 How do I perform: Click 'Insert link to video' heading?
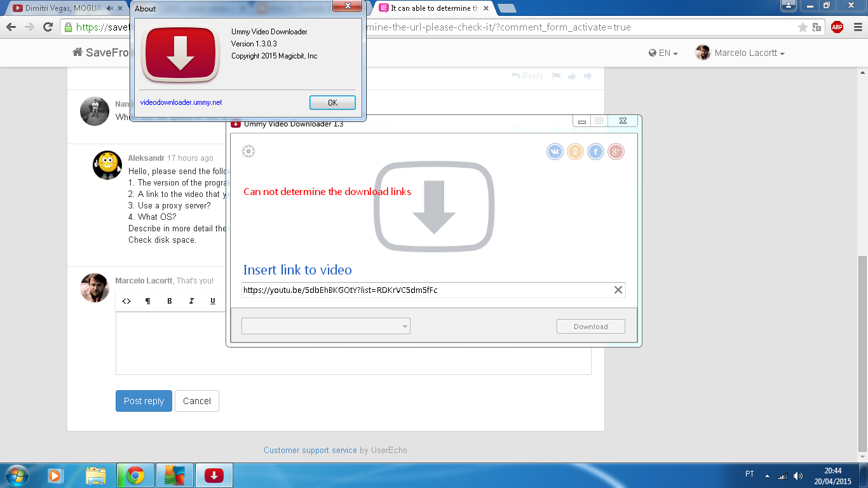[x=297, y=269]
